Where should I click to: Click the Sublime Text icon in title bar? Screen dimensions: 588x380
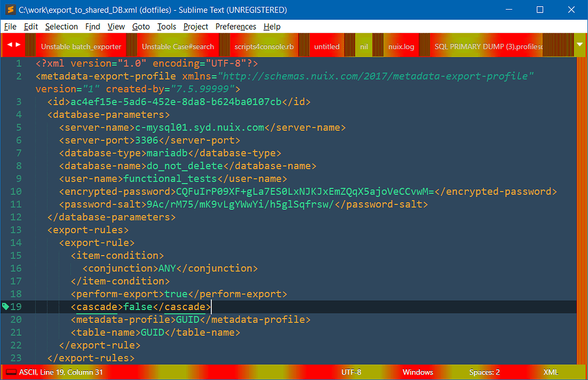click(10, 10)
